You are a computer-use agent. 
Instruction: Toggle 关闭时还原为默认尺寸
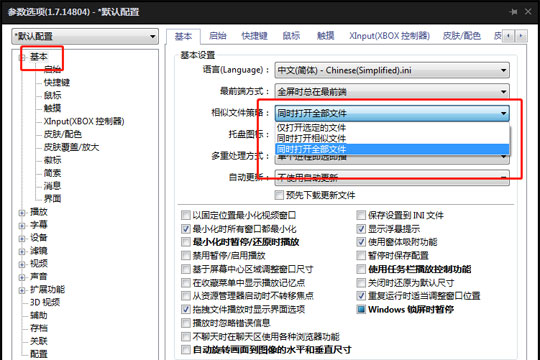coord(361,283)
